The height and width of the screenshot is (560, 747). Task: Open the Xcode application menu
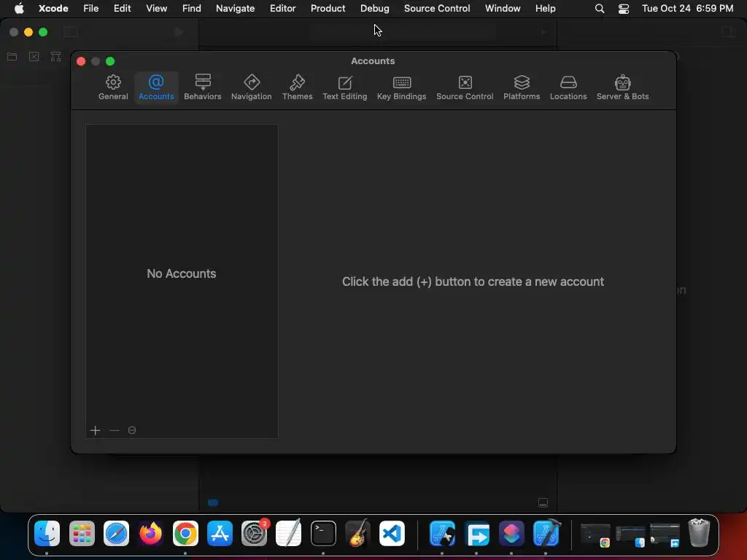(x=53, y=8)
